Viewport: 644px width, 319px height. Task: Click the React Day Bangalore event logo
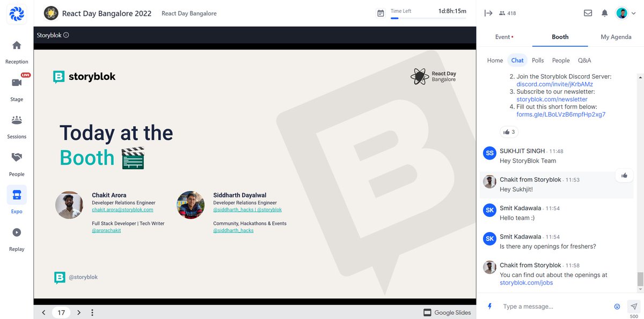point(51,13)
